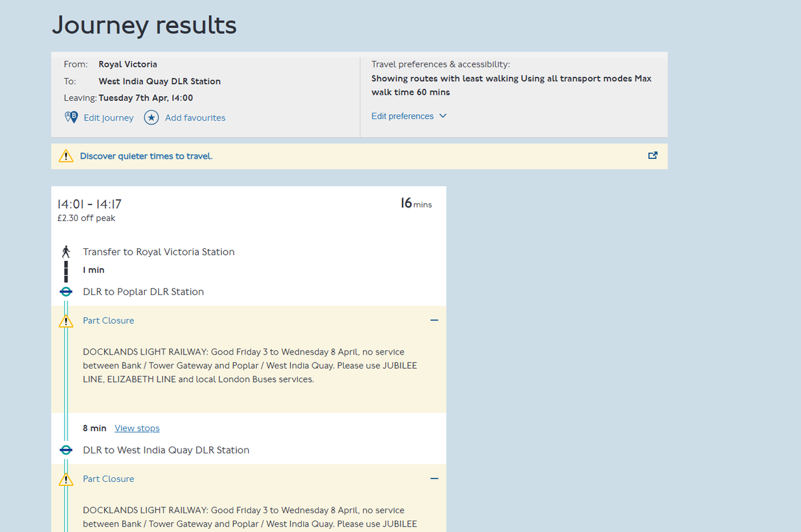The image size is (801, 532).
Task: Click the Edit journey link
Action: (x=108, y=117)
